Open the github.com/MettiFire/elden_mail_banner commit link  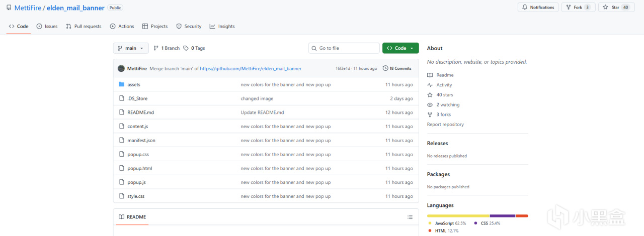tap(251, 68)
